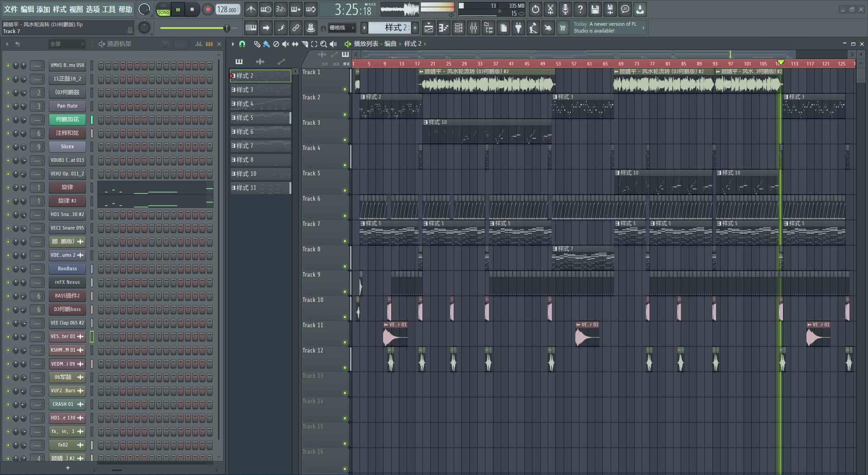Toggle playlist snap magnet icon
Viewport: 868px width, 475px height.
point(242,44)
